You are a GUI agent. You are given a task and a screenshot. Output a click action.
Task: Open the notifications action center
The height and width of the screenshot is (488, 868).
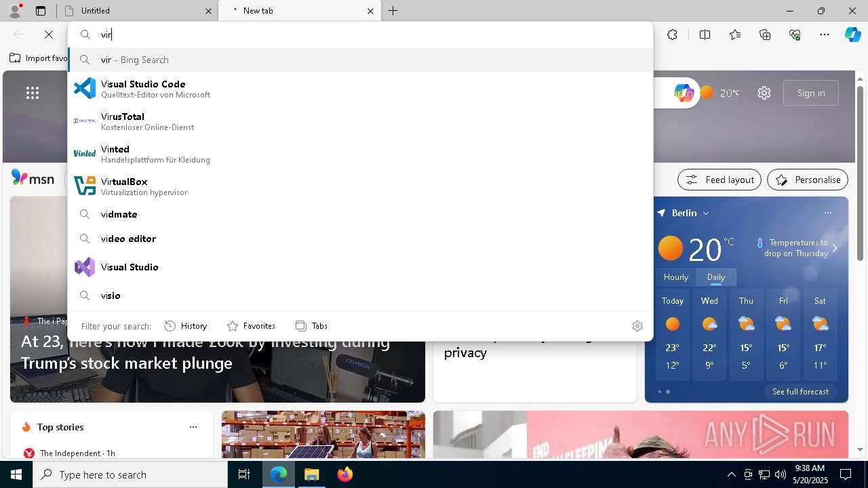point(846,474)
